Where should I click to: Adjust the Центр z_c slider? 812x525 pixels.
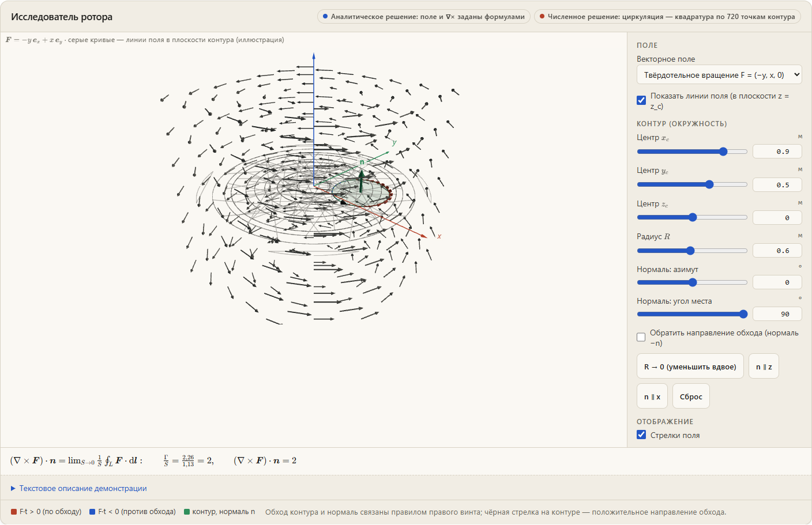pos(692,217)
